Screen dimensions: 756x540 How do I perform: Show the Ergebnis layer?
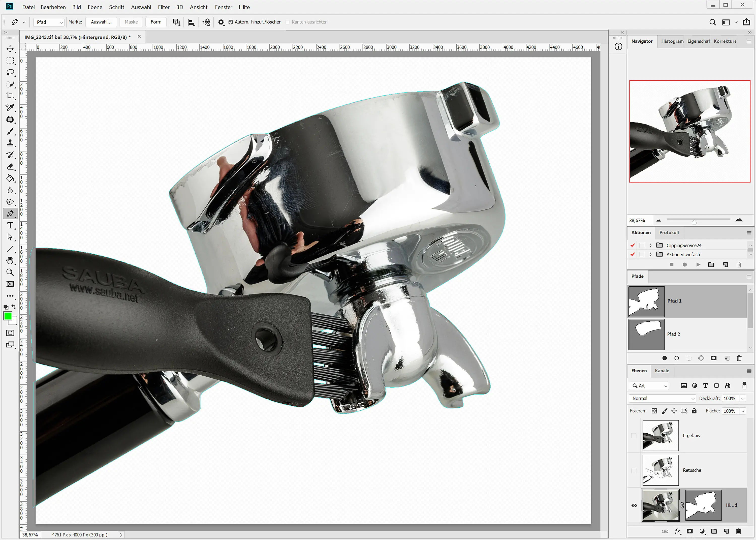634,436
